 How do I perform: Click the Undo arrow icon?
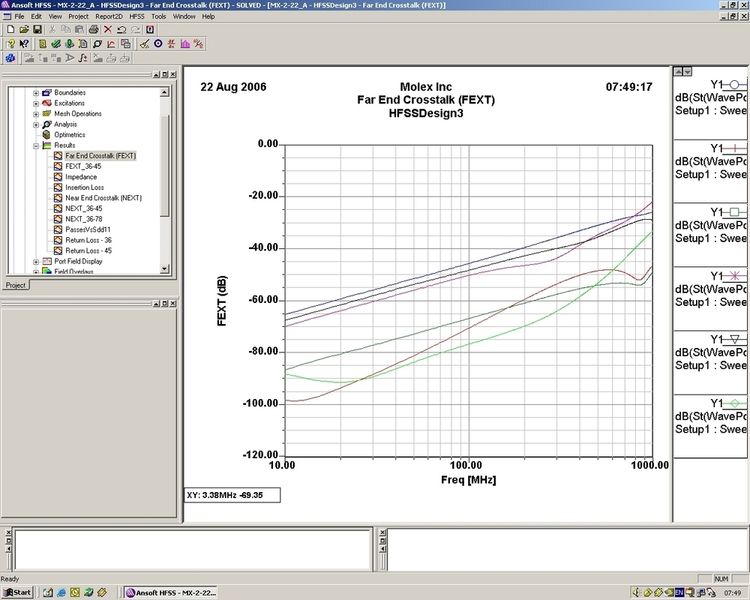coord(121,29)
